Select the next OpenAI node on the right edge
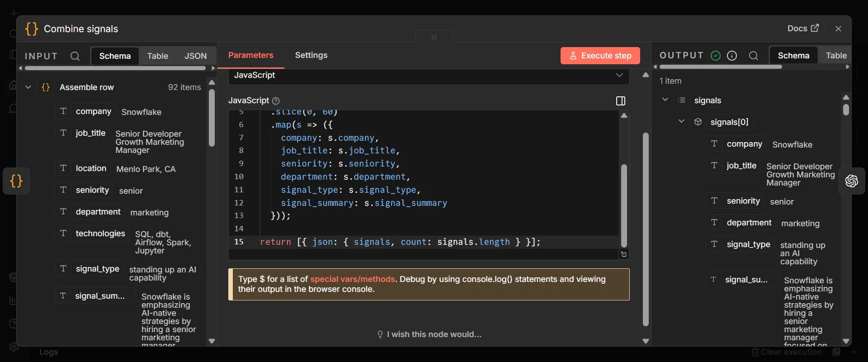The width and height of the screenshot is (868, 362). (852, 181)
